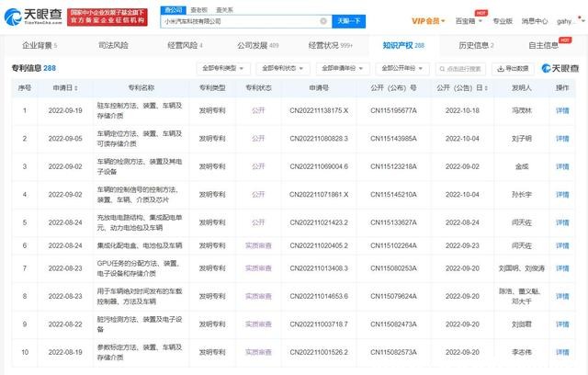Click the 实质审查 status in row 6
The width and height of the screenshot is (588, 375).
coord(258,245)
